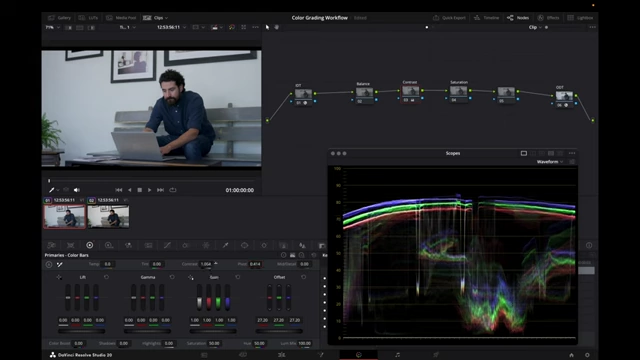Open the Media Pool panel
640x360 pixels.
click(x=121, y=18)
